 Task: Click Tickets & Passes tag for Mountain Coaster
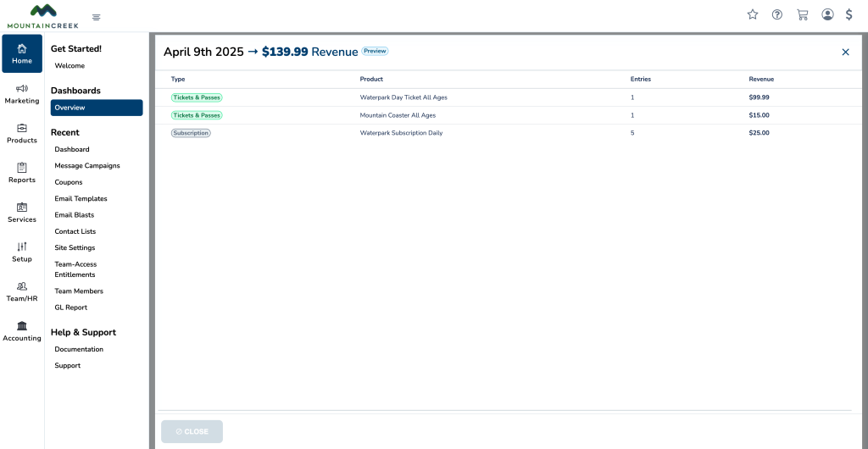click(197, 115)
